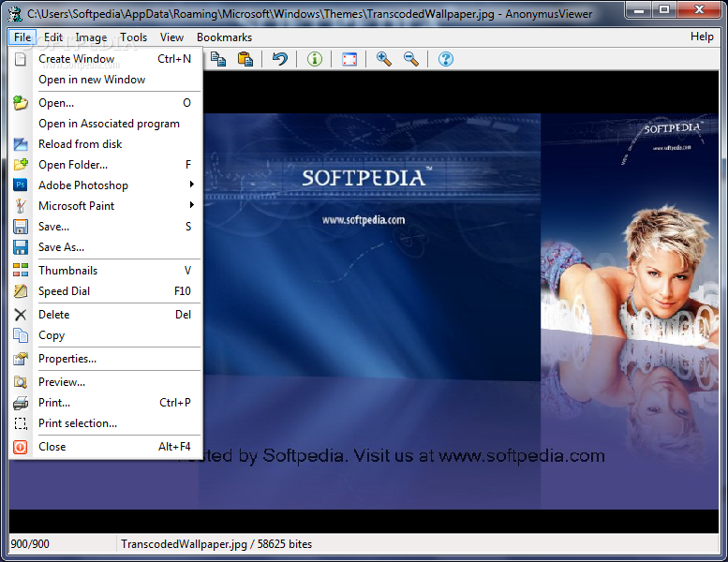Select Open in new Window

tap(106, 80)
